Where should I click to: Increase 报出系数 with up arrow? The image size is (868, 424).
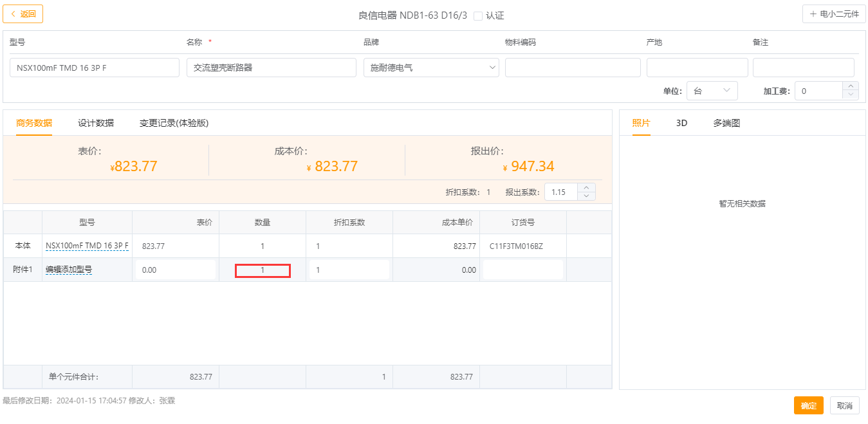[x=586, y=188]
